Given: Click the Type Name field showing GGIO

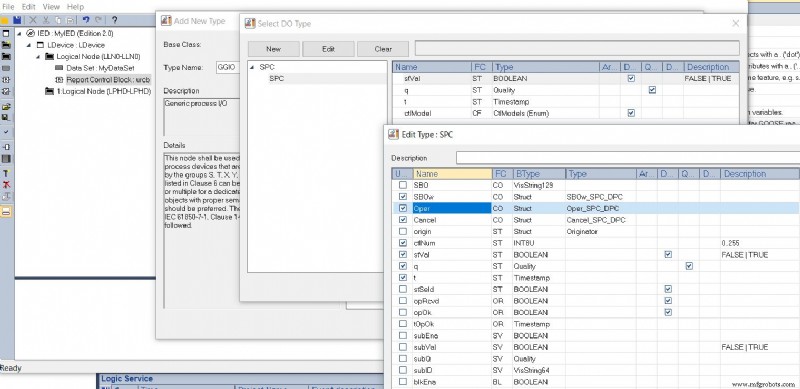Looking at the screenshot, I should coord(228,67).
